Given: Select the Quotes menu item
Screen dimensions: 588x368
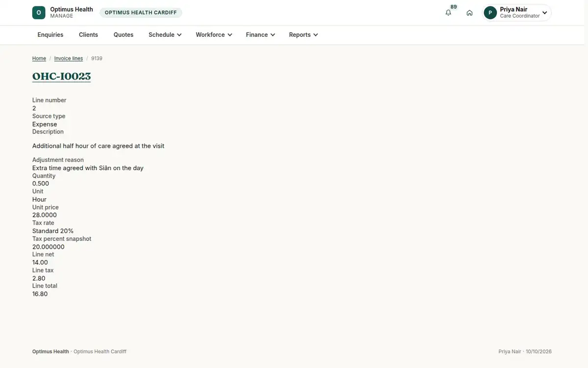Looking at the screenshot, I should tap(123, 35).
